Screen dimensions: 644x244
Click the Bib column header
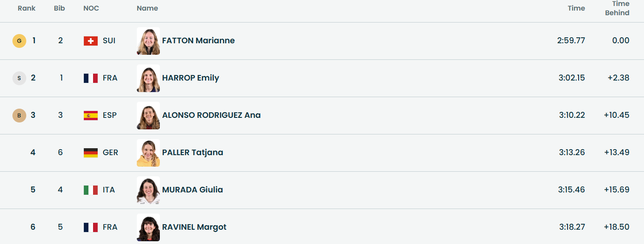click(x=59, y=8)
